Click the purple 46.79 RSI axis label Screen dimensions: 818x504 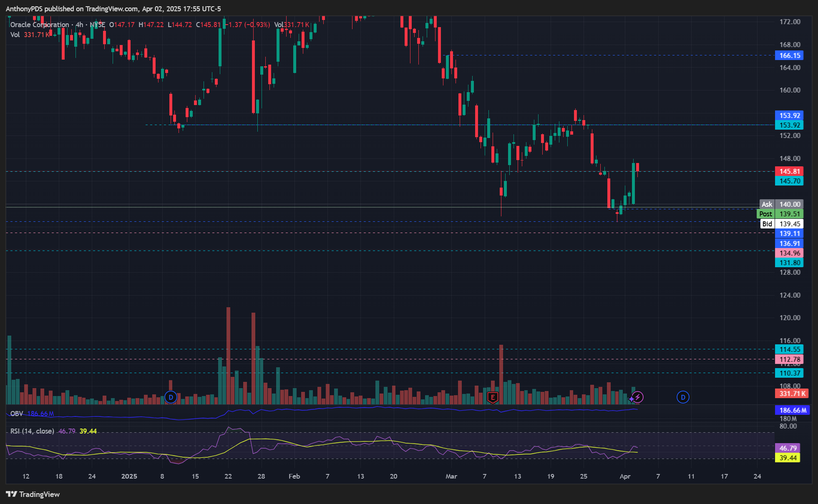click(788, 448)
